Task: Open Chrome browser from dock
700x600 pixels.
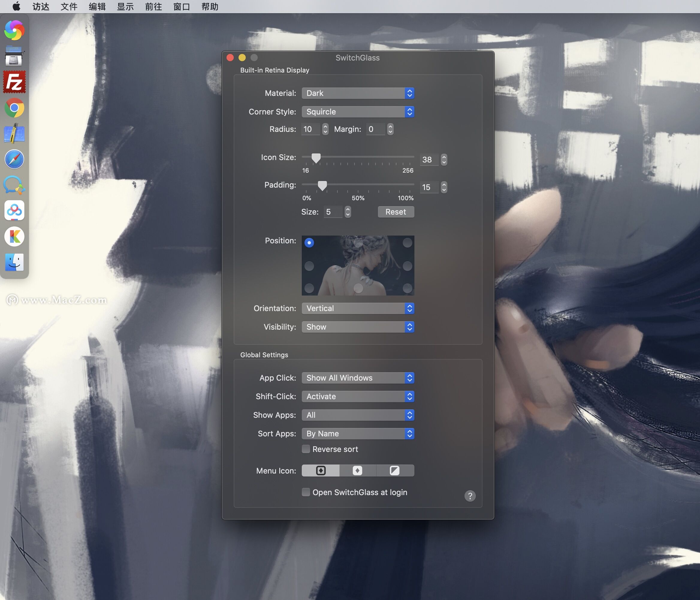Action: [x=14, y=108]
